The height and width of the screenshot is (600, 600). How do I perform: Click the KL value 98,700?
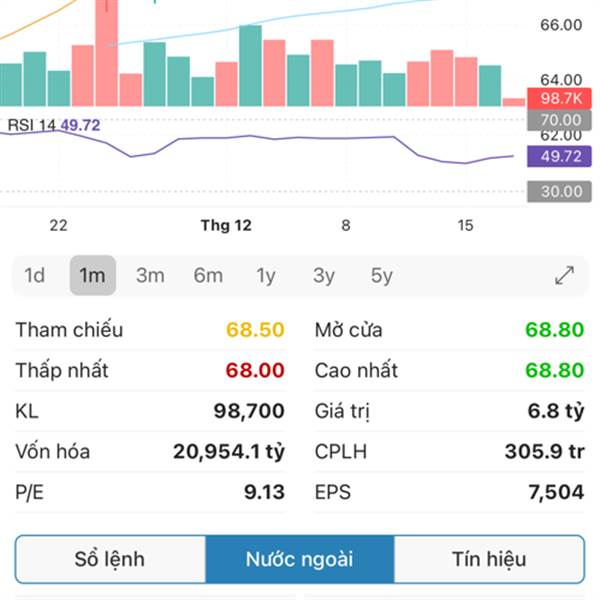(249, 411)
